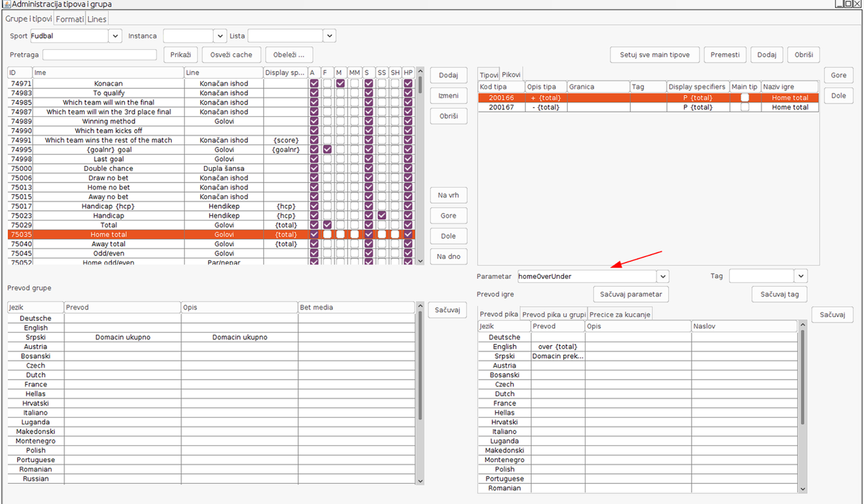Image resolution: width=864 pixels, height=504 pixels.
Task: Select the Away total row
Action: pos(211,244)
